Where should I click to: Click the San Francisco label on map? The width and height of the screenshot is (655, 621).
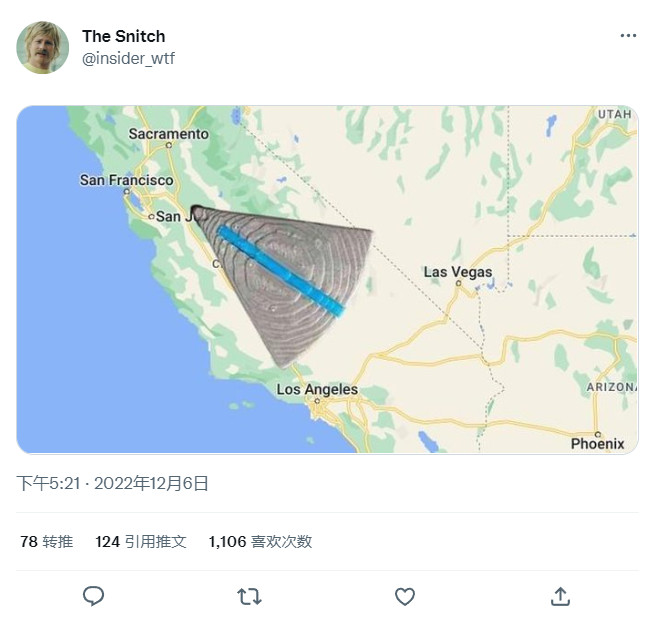click(x=126, y=181)
